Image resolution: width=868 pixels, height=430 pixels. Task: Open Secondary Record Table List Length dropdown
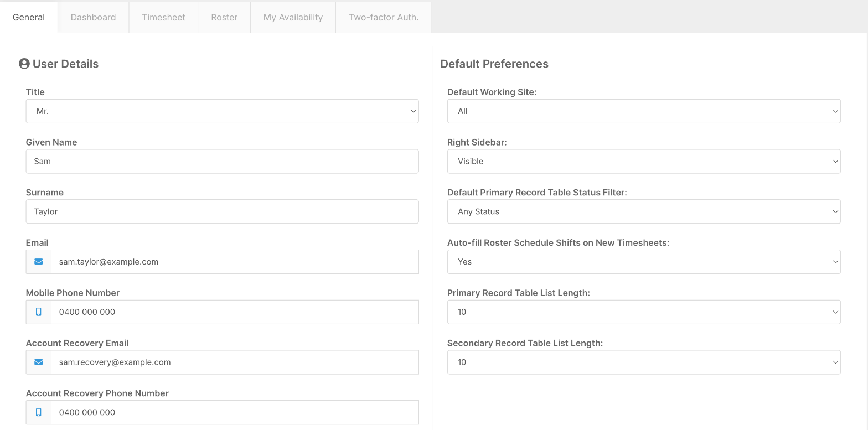coord(644,362)
